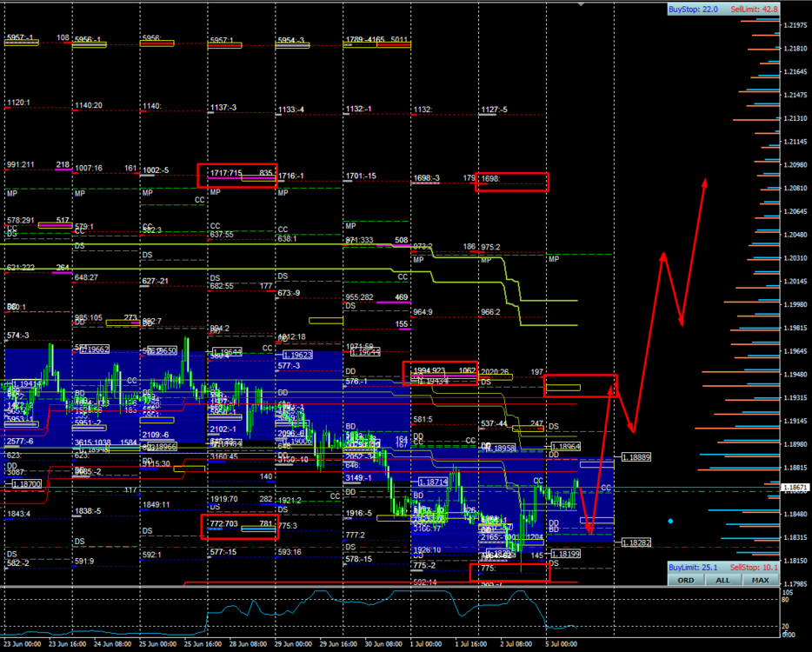
Task: Click the 1789:-4165 level text
Action: [x=366, y=39]
